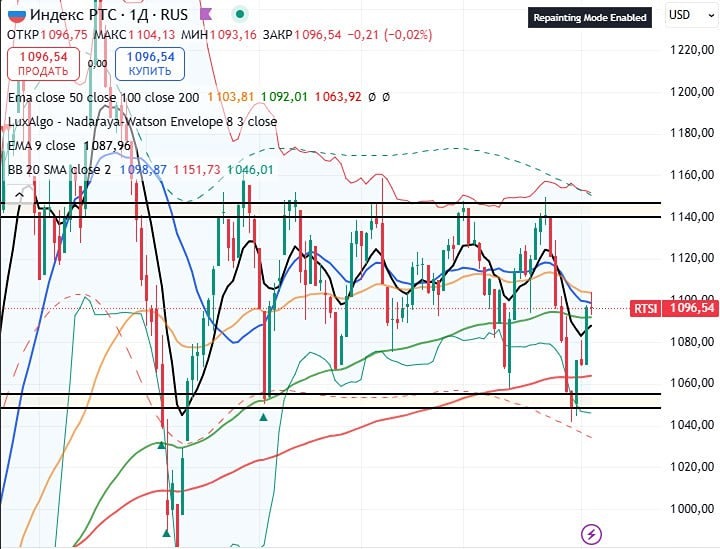Click the Bollinger basis value 1098,87
Viewport: 720px width, 549px height.
click(x=143, y=170)
